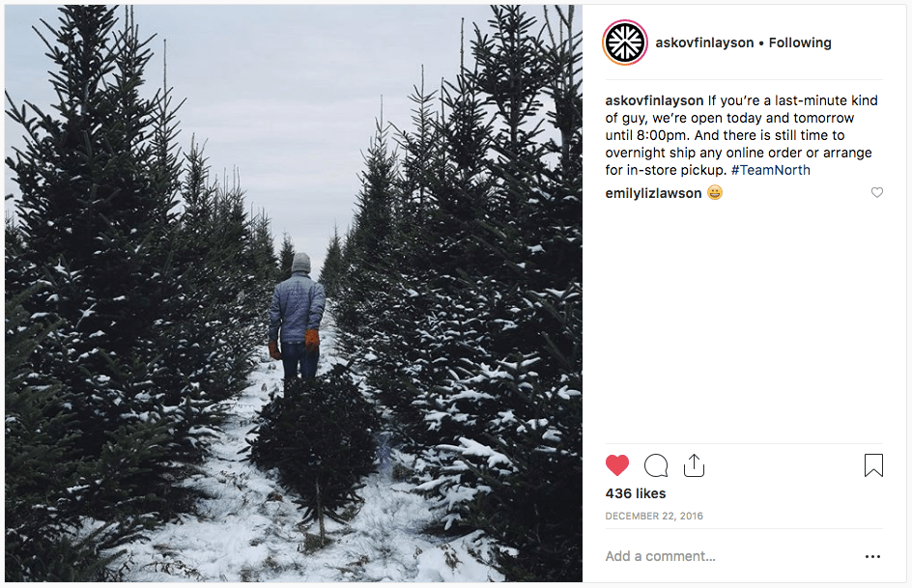
Task: Open the #TeamNorth hashtag link
Action: [x=770, y=170]
